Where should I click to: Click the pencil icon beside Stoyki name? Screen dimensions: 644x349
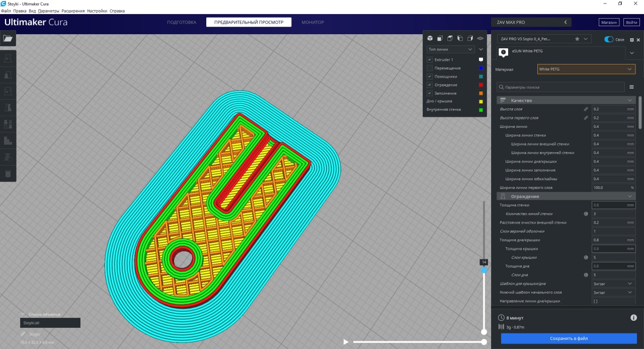pos(23,334)
